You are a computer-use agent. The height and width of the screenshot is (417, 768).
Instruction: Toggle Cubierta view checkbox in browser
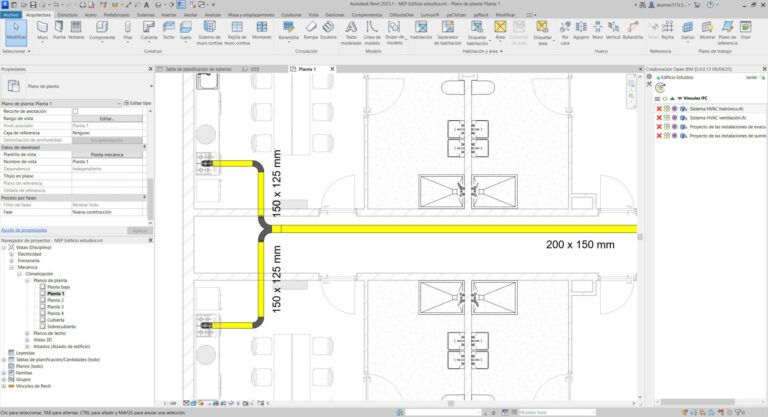(x=43, y=320)
